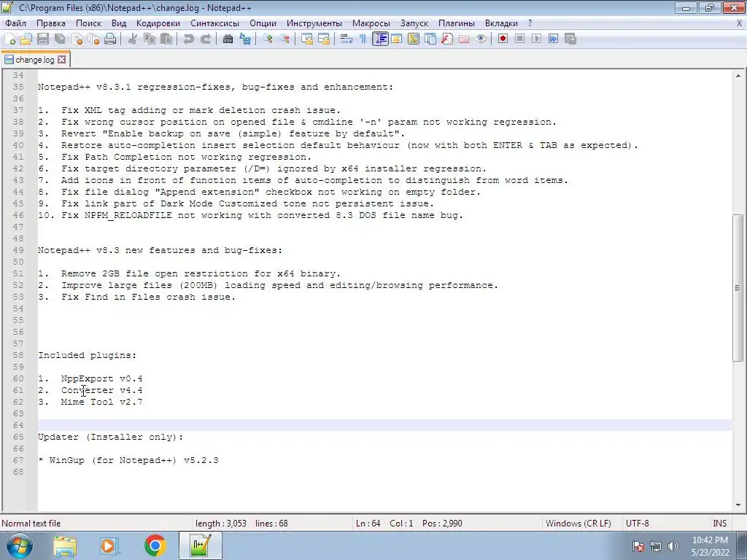
Task: Open the Опции menu
Action: pos(263,23)
